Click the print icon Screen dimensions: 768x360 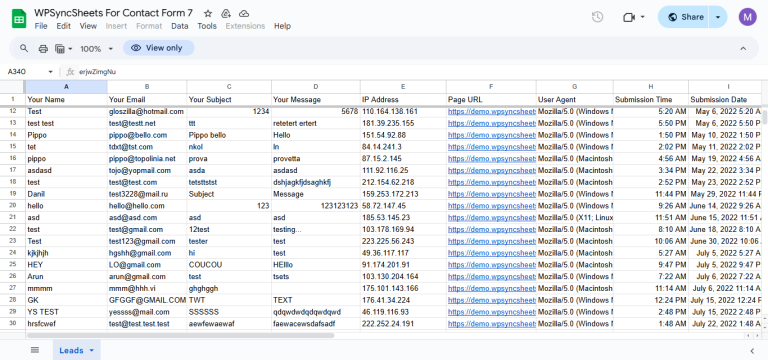(x=43, y=48)
